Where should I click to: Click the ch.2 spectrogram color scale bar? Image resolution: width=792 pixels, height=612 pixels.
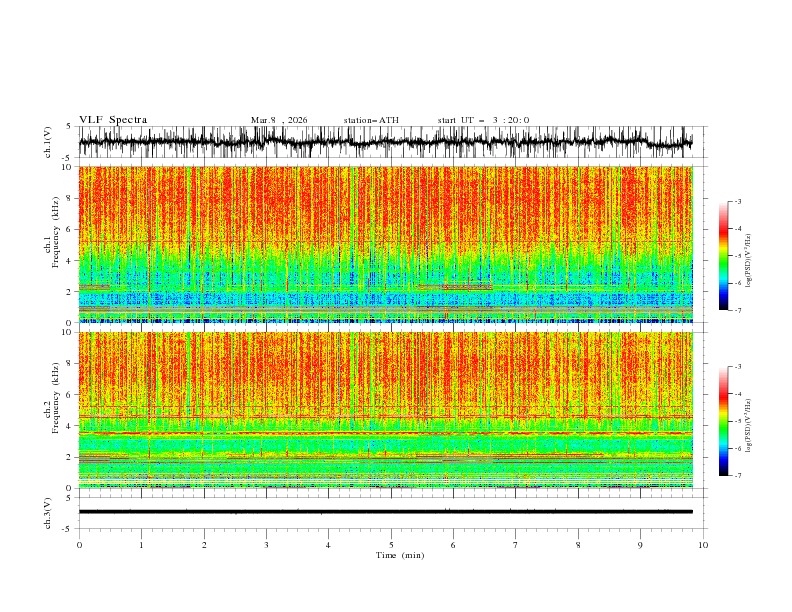[x=723, y=421]
